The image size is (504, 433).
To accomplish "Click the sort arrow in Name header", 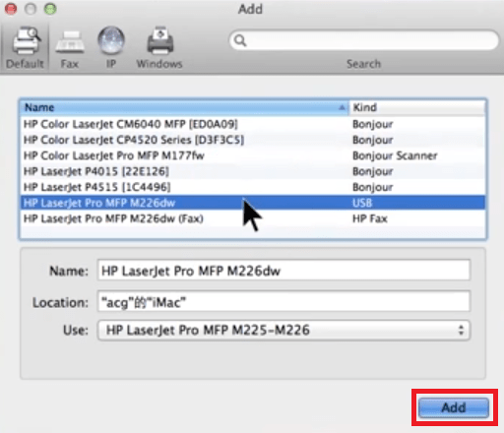I will [342, 107].
